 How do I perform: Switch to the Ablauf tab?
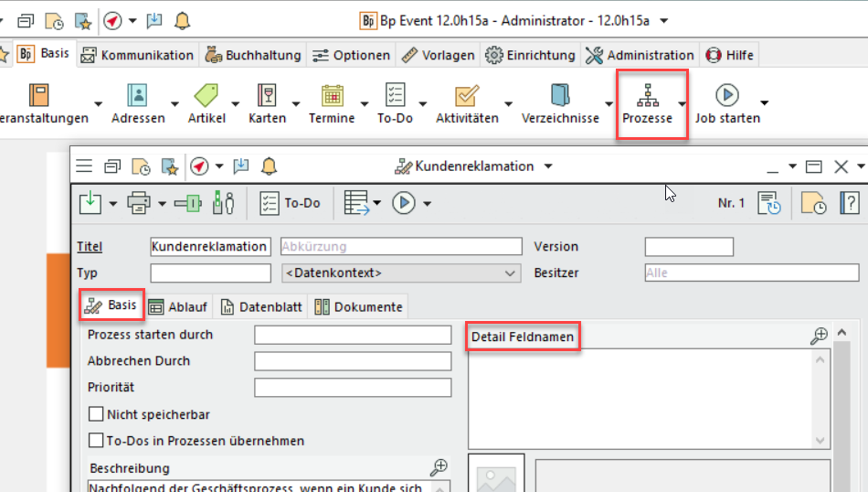(x=178, y=307)
